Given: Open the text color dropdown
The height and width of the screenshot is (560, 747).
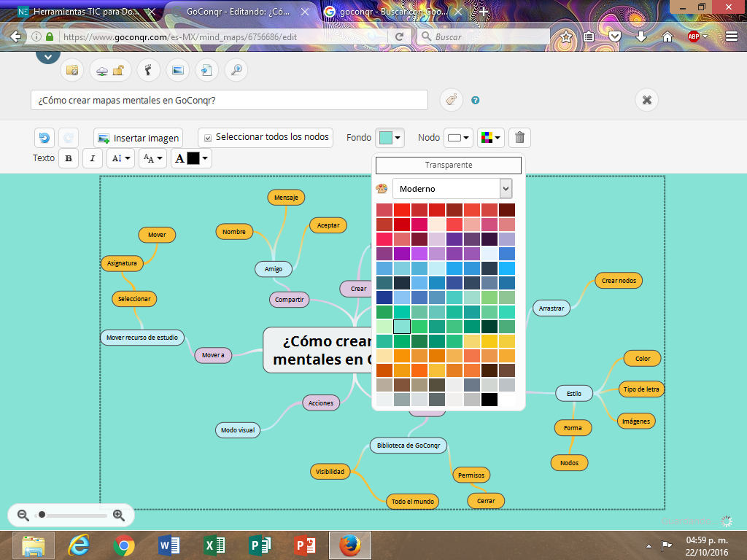Looking at the screenshot, I should [192, 158].
